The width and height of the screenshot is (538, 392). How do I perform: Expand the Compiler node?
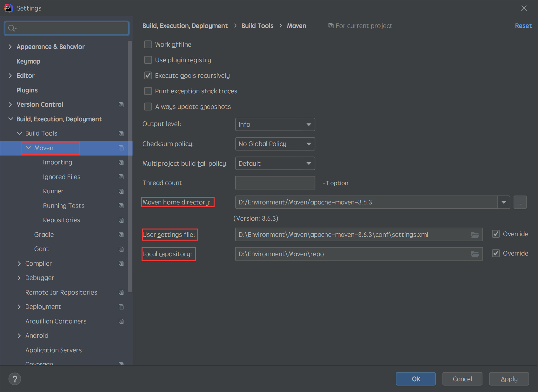[x=19, y=263]
